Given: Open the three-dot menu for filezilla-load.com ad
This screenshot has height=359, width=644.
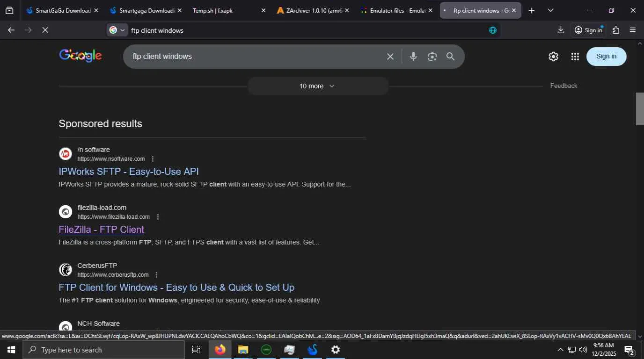Looking at the screenshot, I should click(x=158, y=217).
